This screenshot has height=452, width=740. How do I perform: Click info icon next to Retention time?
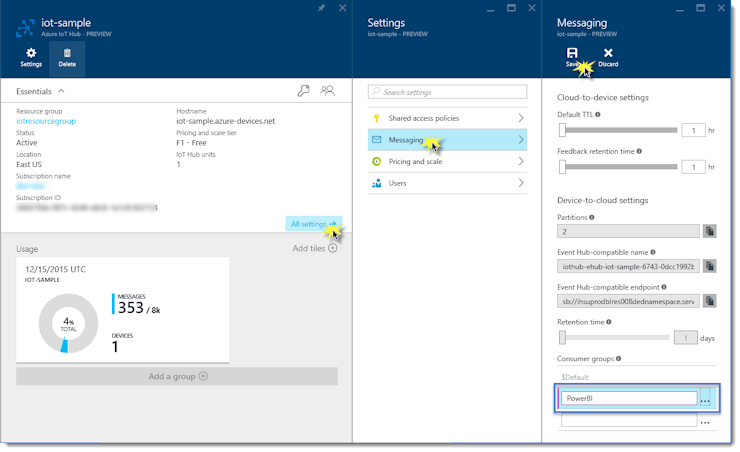tap(609, 322)
